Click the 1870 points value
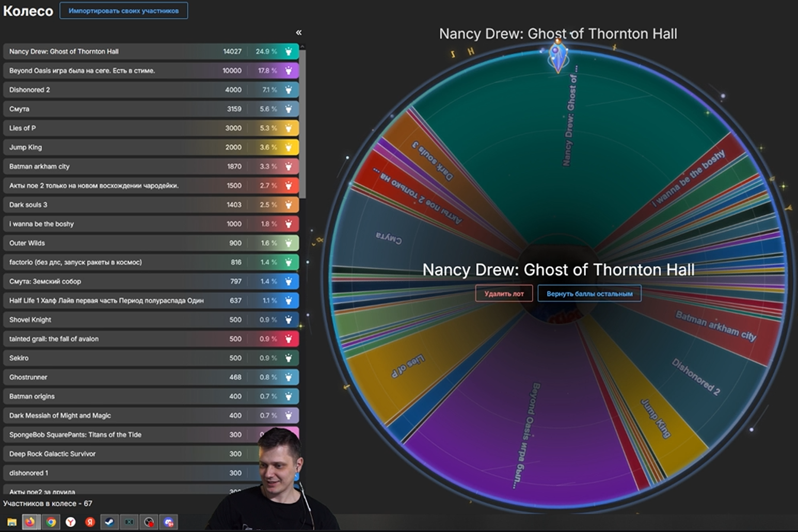This screenshot has width=798, height=532. tap(234, 166)
